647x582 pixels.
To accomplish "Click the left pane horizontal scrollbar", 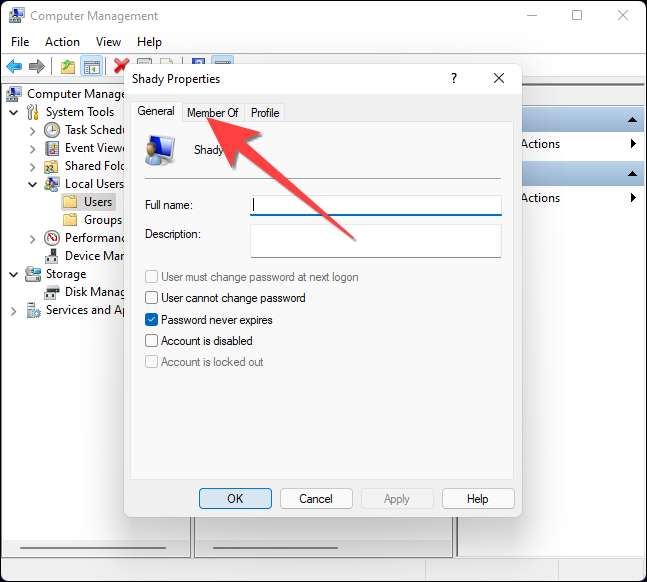I will (93, 548).
